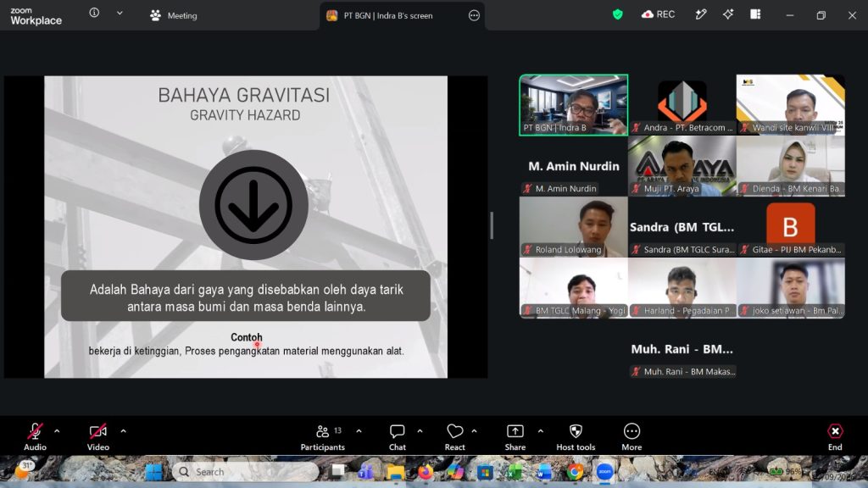Expand video options arrow beside Video

[x=123, y=431]
